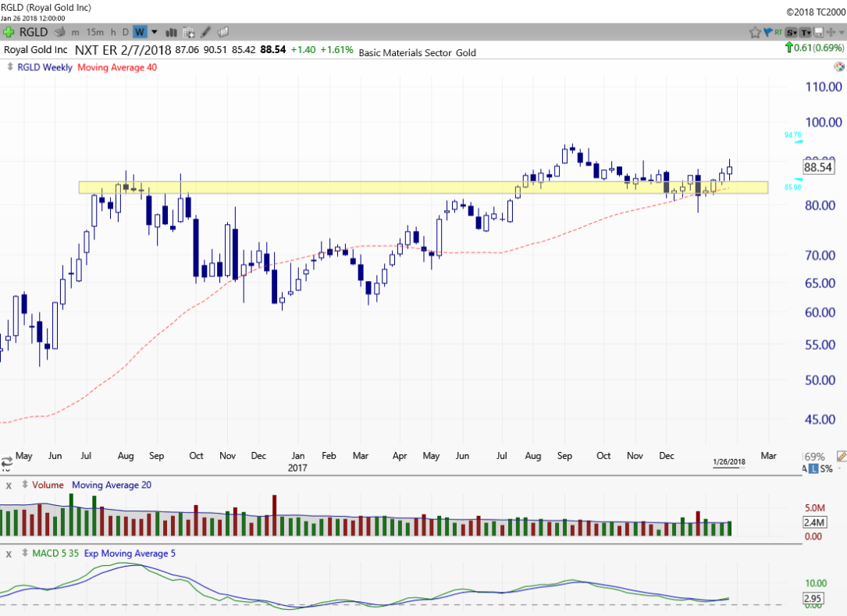The width and height of the screenshot is (847, 616).
Task: Click the RGLD Weekly plot label
Action: point(44,67)
